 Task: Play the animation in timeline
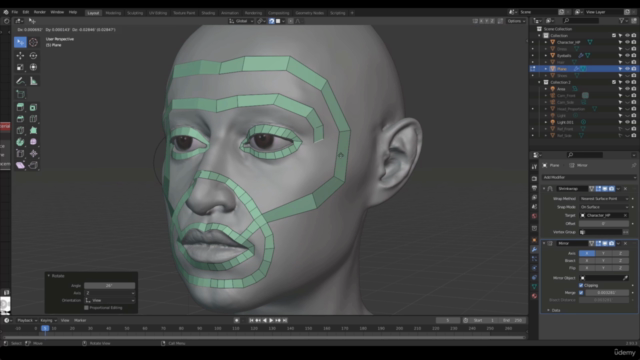(x=271, y=320)
